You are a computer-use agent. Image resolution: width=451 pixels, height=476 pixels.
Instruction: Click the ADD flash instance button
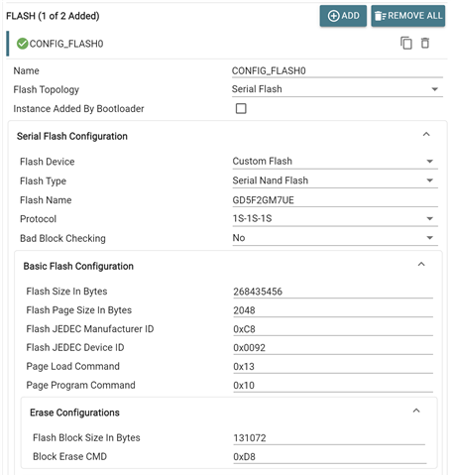[343, 16]
